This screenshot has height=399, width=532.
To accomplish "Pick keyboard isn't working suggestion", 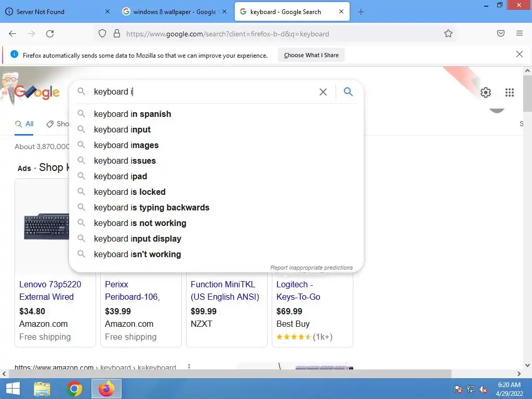I will click(x=216, y=255).
